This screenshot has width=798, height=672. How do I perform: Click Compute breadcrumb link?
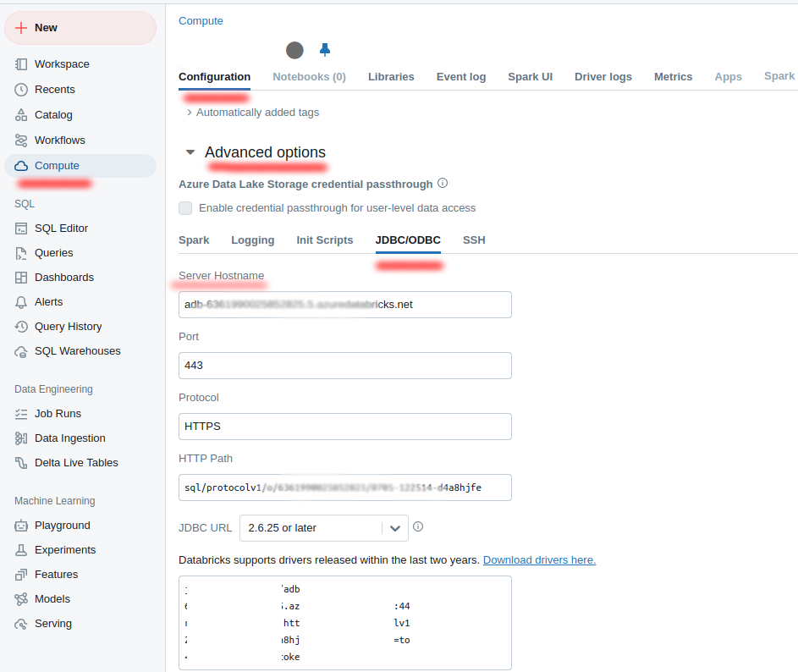tap(201, 21)
